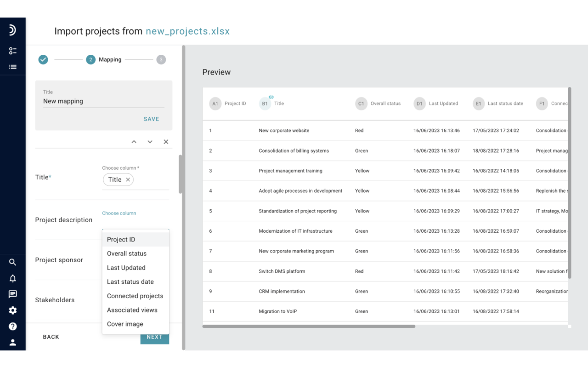Open Choose column for Project description
The width and height of the screenshot is (588, 368).
[x=119, y=213]
